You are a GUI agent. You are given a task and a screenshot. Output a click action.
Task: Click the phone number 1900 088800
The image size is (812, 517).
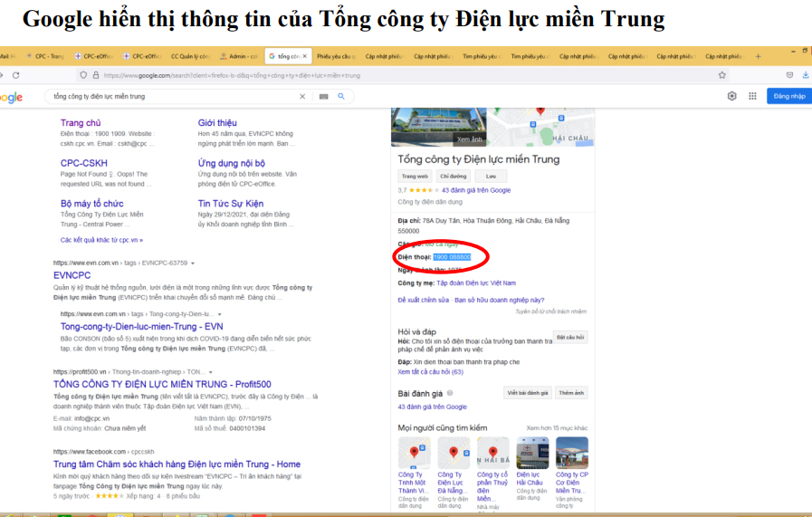[452, 257]
